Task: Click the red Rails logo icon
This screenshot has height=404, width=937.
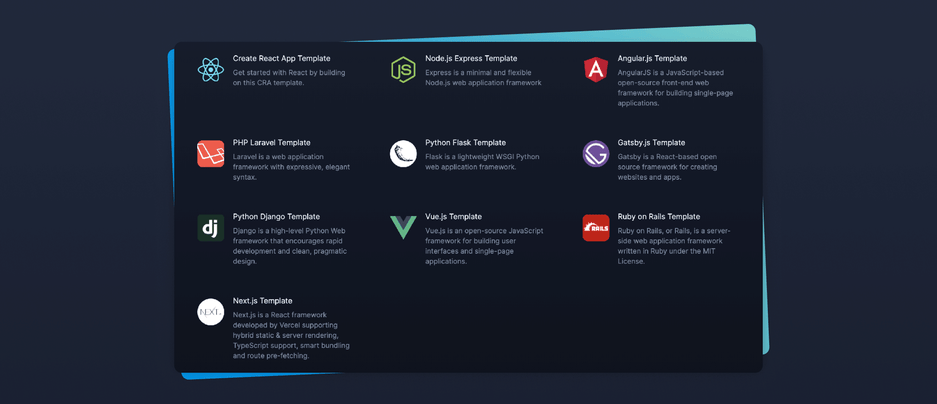Action: click(595, 228)
